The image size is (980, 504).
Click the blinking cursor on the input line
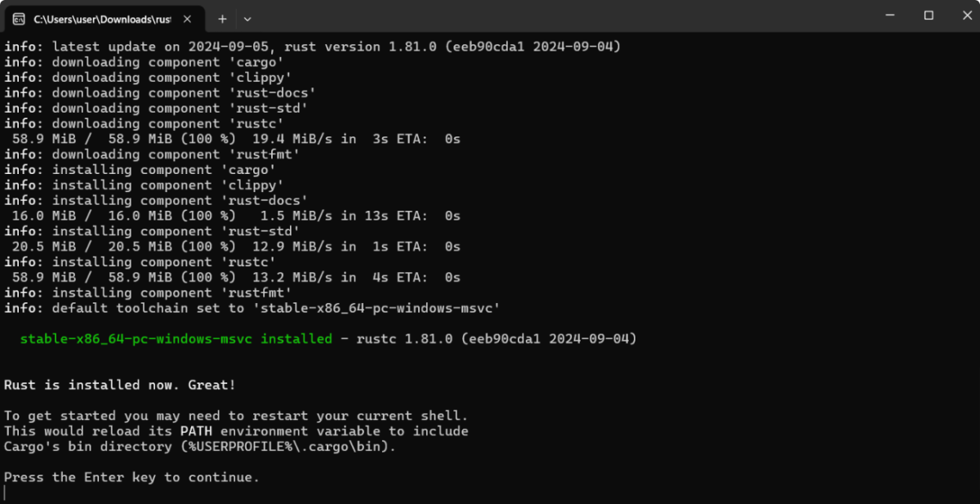(6, 491)
